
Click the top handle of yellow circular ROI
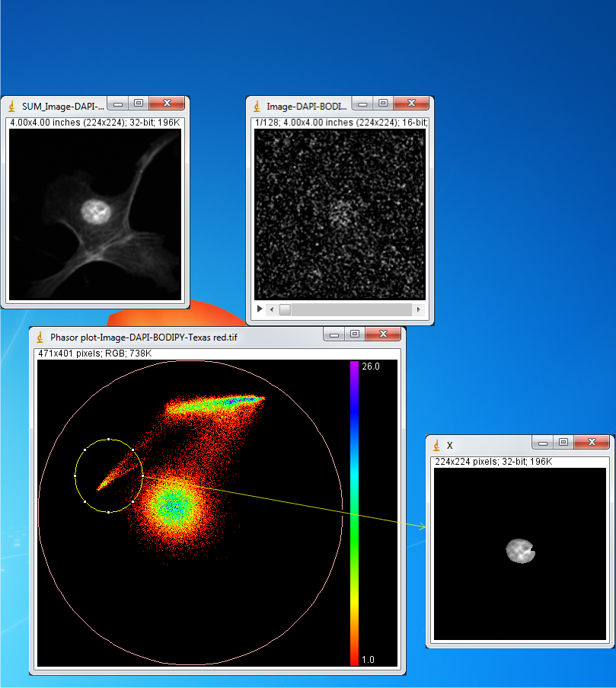click(x=109, y=439)
